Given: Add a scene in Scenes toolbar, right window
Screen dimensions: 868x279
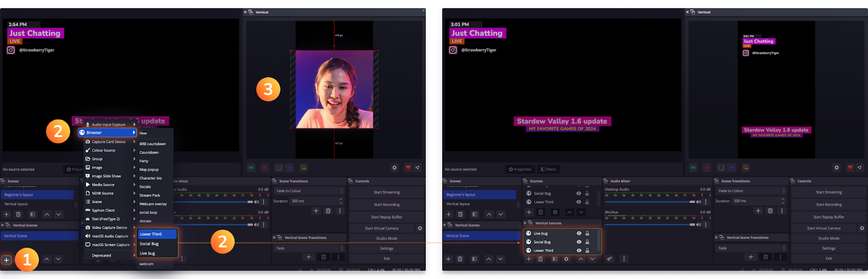Looking at the screenshot, I should click(449, 214).
